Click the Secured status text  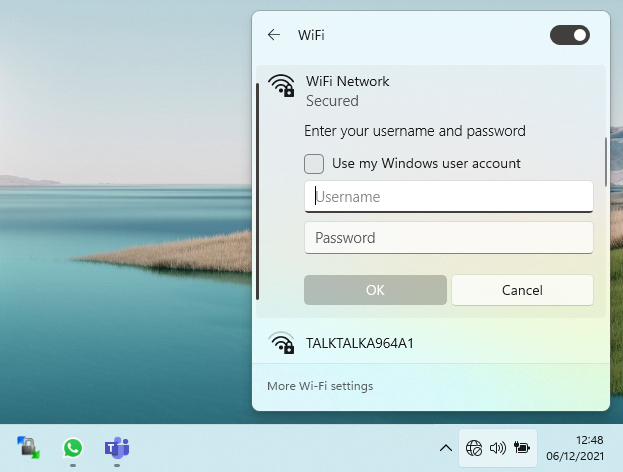(x=332, y=101)
